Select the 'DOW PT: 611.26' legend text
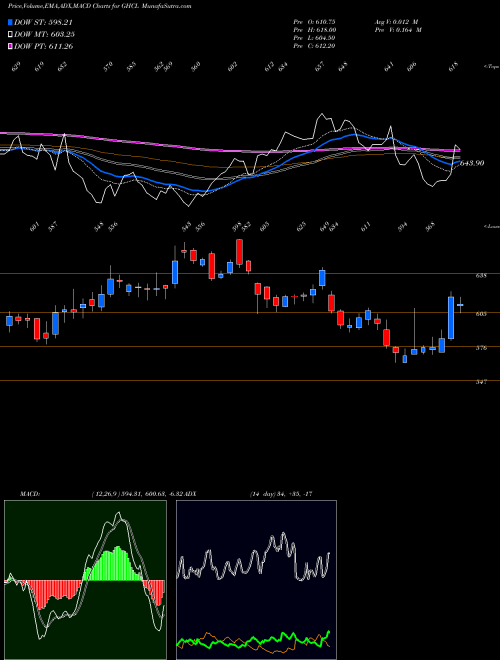The image size is (500, 660). coord(44,46)
